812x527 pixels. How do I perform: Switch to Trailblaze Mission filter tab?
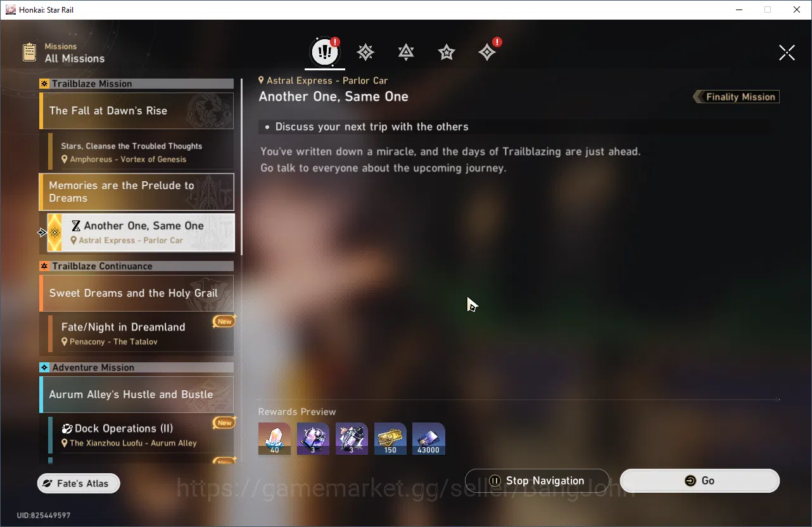[365, 53]
